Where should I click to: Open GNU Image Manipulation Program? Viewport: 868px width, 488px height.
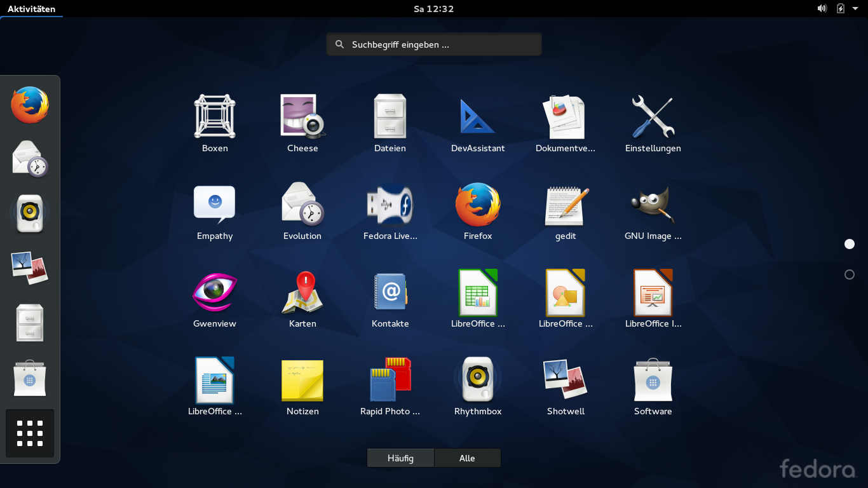(653, 205)
